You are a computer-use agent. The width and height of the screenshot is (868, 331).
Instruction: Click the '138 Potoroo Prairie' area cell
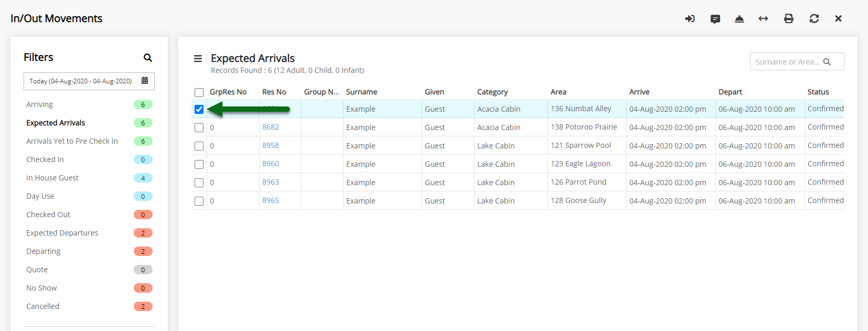tap(584, 127)
